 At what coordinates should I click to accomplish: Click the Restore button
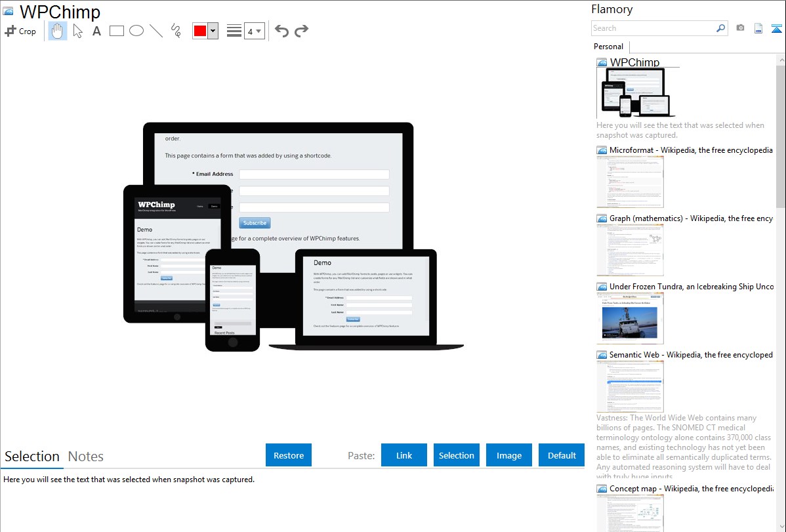pyautogui.click(x=289, y=455)
